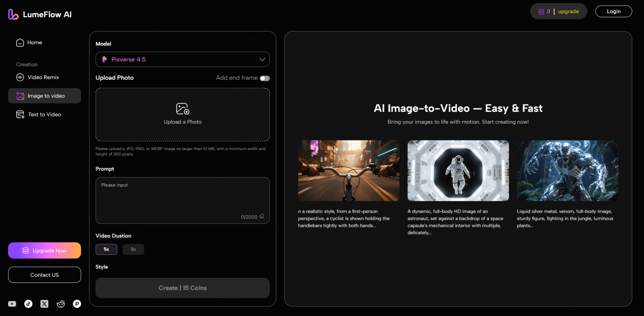Click the Home house icon in sidebar
This screenshot has width=644, height=316.
tap(20, 43)
